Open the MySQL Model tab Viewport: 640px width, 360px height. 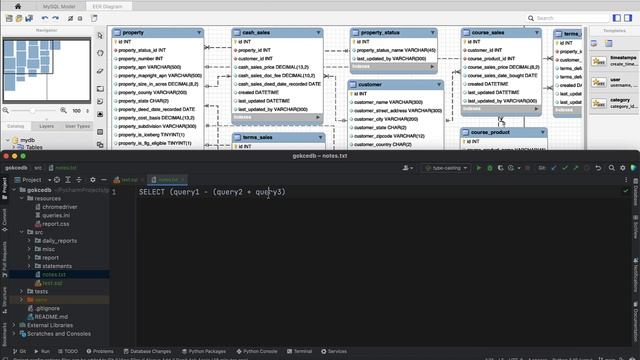click(59, 7)
